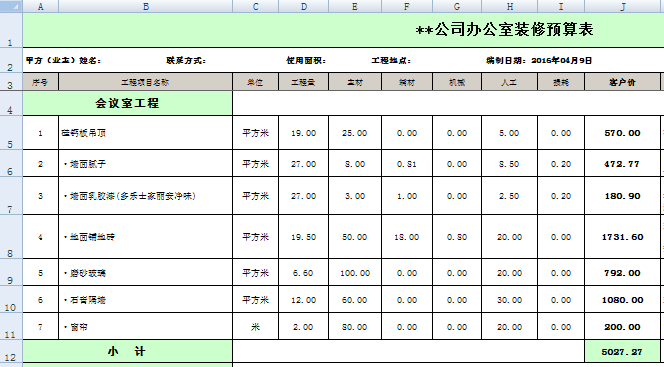The height and width of the screenshot is (367, 664).
Task: Select row 2 header
Action: point(11,60)
